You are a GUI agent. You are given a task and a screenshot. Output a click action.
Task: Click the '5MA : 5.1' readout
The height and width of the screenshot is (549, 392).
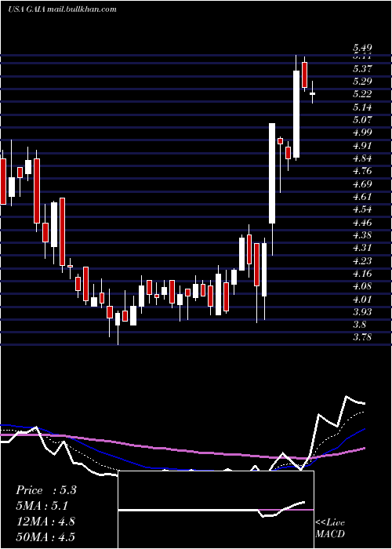[x=42, y=506]
